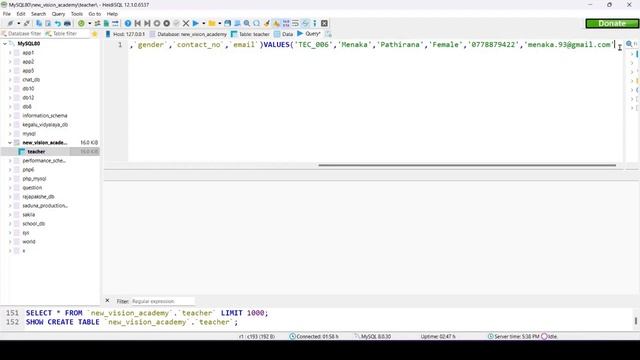Open the Help menu
640x360 pixels.
112,14
